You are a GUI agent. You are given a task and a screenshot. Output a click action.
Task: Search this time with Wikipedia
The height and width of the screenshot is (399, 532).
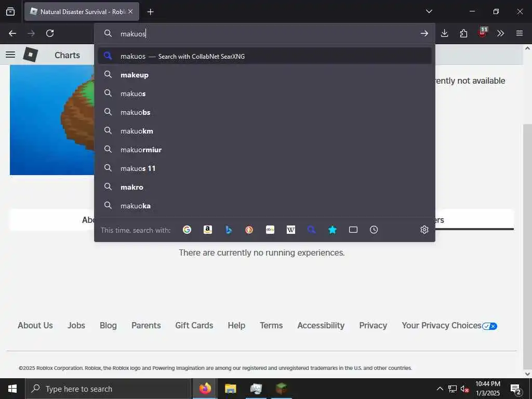(291, 230)
